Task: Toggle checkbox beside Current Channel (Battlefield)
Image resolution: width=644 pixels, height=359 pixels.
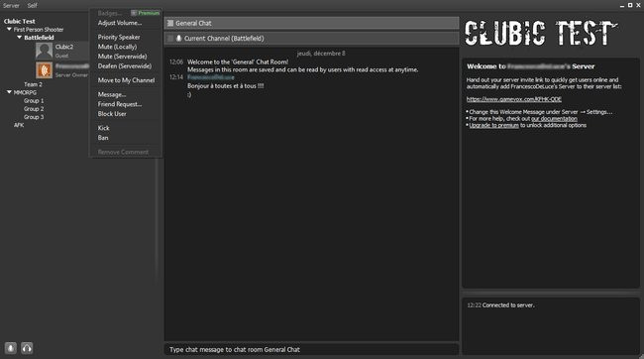Action: click(x=170, y=39)
